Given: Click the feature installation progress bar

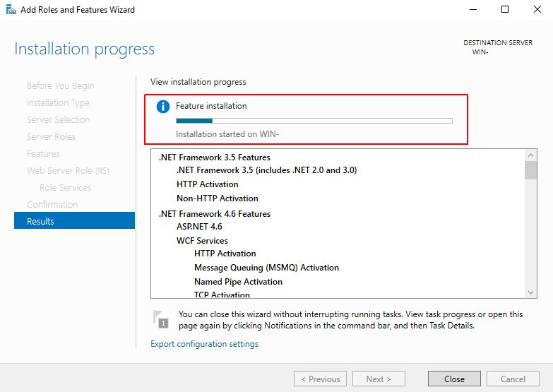Looking at the screenshot, I should click(x=314, y=121).
